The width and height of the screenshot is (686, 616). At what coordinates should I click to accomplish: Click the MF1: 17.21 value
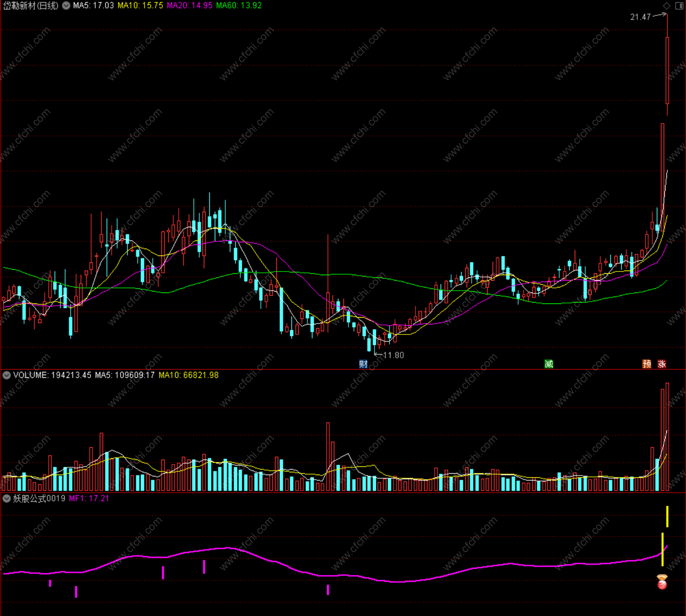pyautogui.click(x=89, y=498)
